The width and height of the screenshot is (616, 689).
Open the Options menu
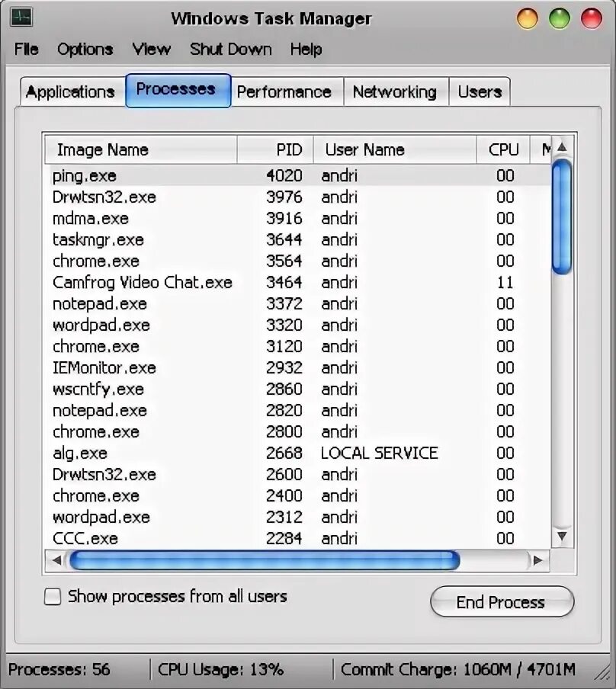(x=85, y=49)
